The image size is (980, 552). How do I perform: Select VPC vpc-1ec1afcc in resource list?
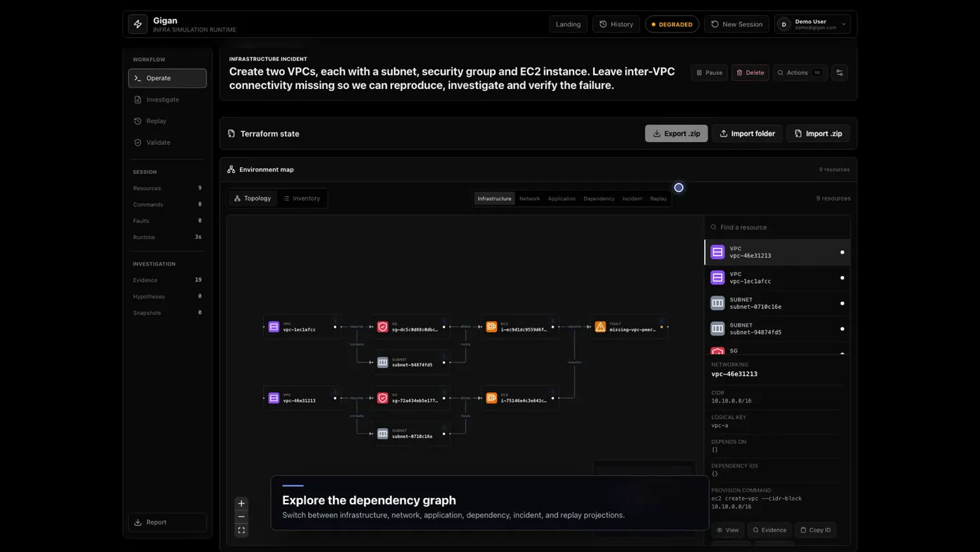[x=777, y=277]
